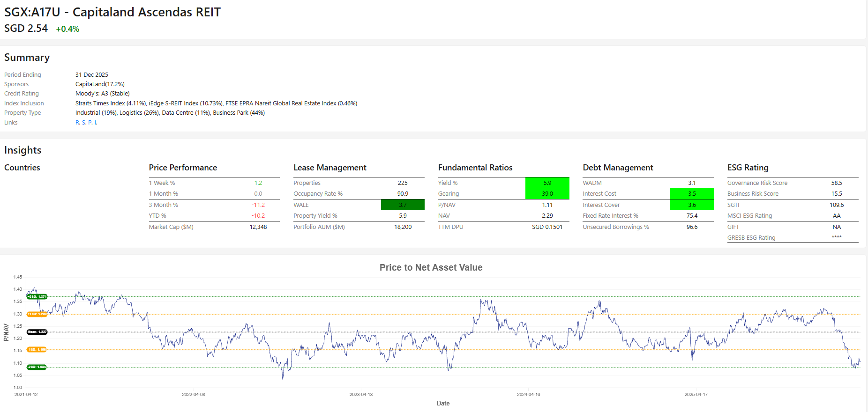Click the -1SD orange badge on chart
The width and height of the screenshot is (868, 412).
tap(37, 350)
